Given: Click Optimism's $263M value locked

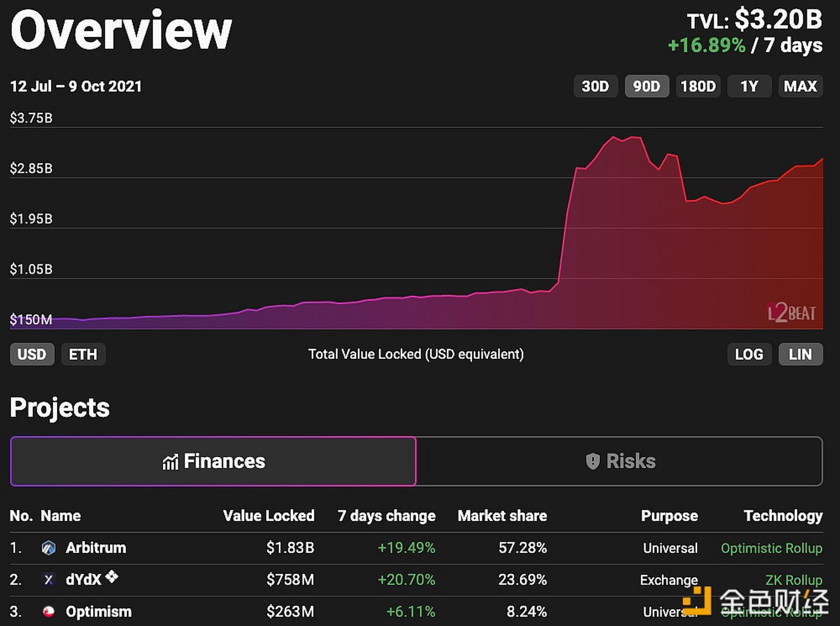Looking at the screenshot, I should point(290,612).
